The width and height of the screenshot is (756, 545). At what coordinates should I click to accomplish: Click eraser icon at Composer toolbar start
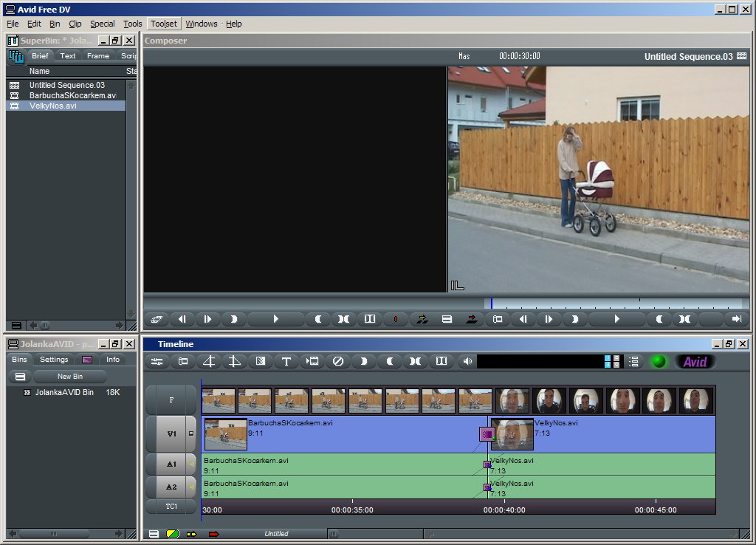[x=157, y=319]
